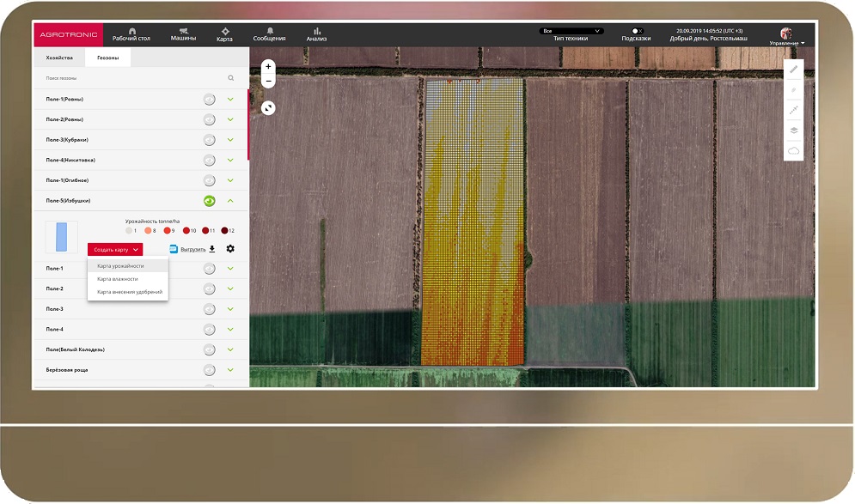The height and width of the screenshot is (504, 855).
Task: Click the geozone search magnifier icon
Action: click(230, 78)
